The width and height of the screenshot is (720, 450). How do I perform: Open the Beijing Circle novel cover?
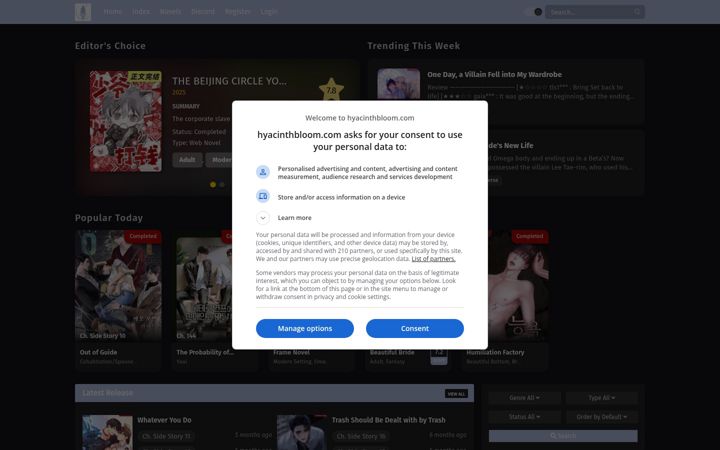pos(126,121)
